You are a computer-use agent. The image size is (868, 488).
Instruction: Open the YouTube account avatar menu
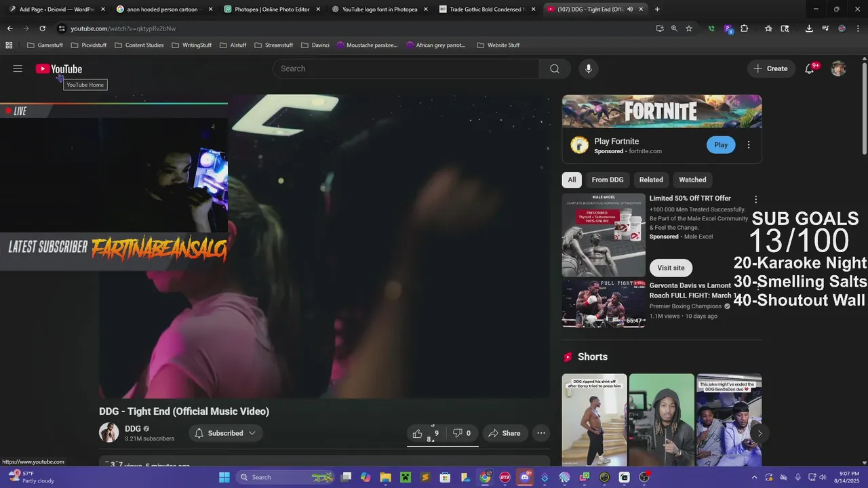[x=839, y=68]
